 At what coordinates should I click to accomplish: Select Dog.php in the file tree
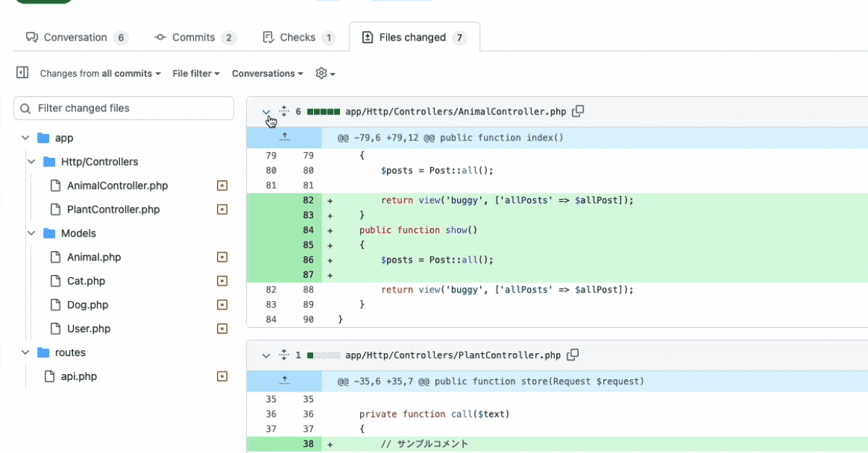click(88, 305)
